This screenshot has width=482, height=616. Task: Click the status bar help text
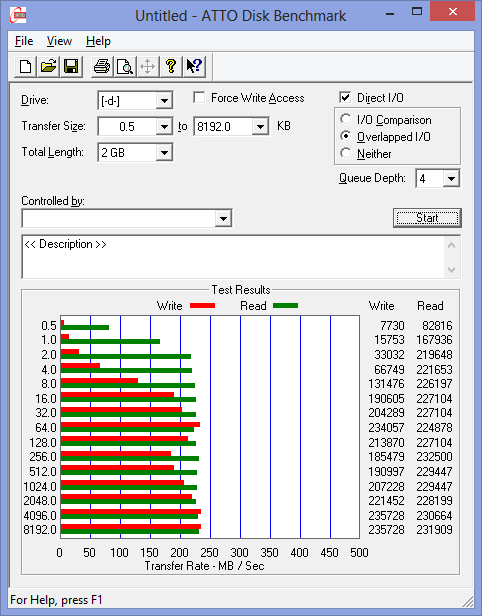[x=56, y=600]
